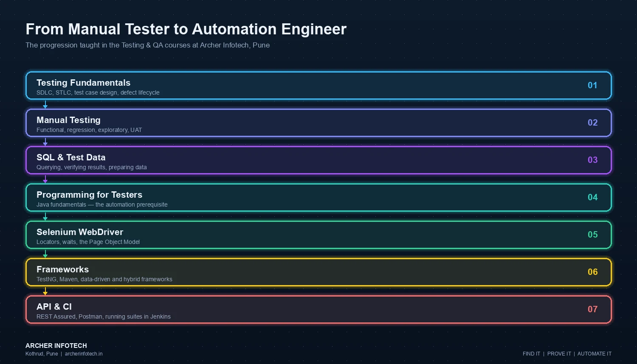This screenshot has height=364, width=637.
Task: Select the 'Manual Testing' heading
Action: click(68, 120)
